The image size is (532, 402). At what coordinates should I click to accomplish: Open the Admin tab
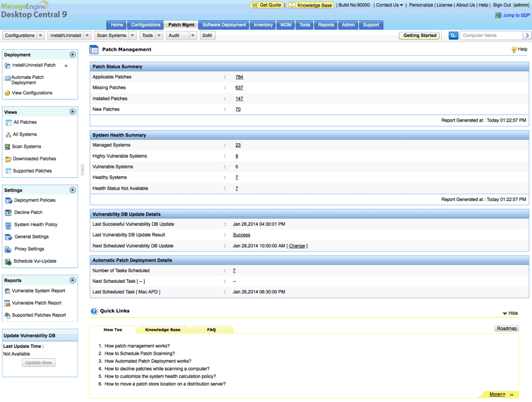pos(348,25)
